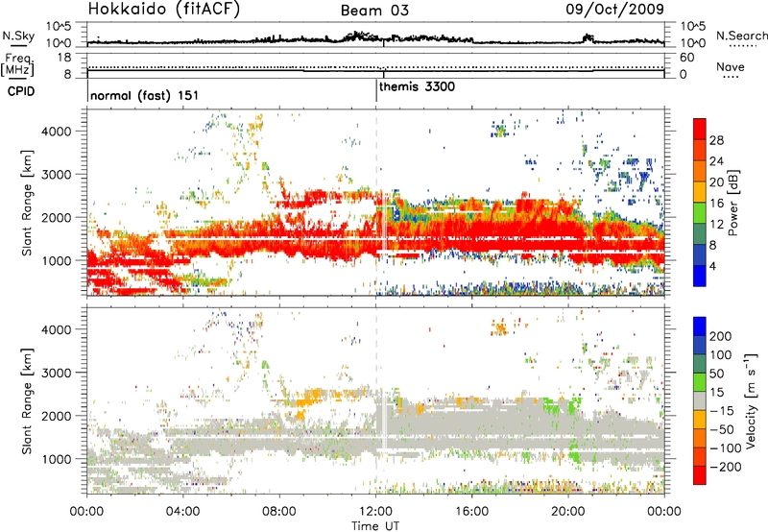Click the "16" value on Power color bar
Screen dimensions: 768x532
point(716,204)
